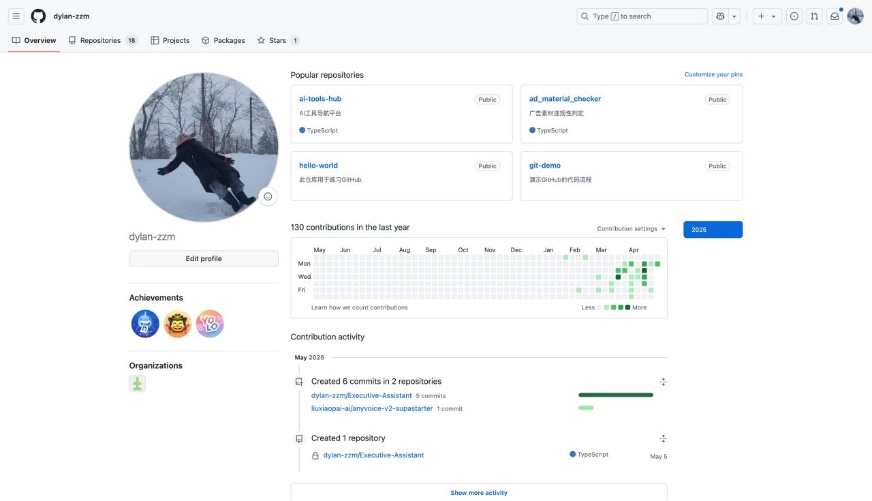Open the ai-tools-hub repository link
This screenshot has height=501, width=872.
point(320,99)
